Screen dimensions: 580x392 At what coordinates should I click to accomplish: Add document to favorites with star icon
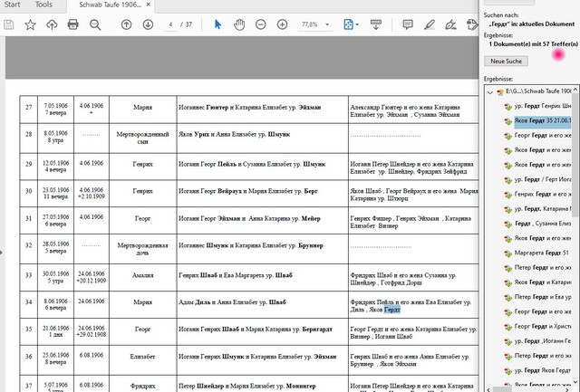(x=30, y=24)
